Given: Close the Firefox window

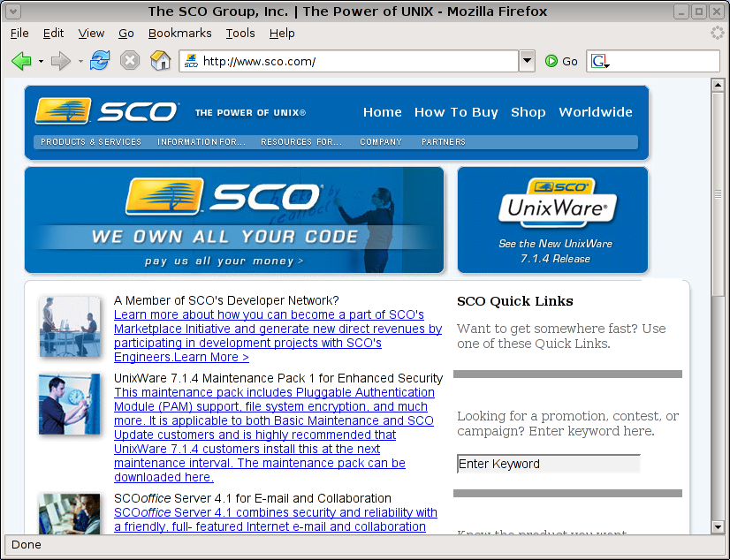Looking at the screenshot, I should tap(717, 11).
